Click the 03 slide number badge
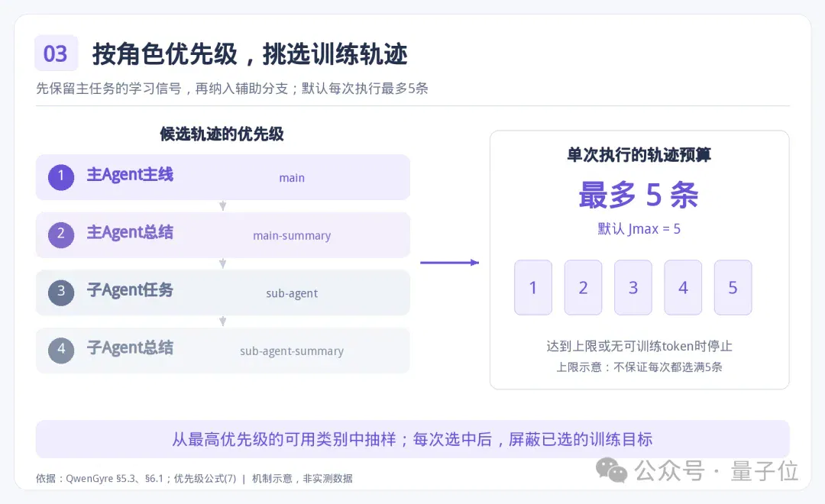This screenshot has height=504, width=825. pos(56,53)
